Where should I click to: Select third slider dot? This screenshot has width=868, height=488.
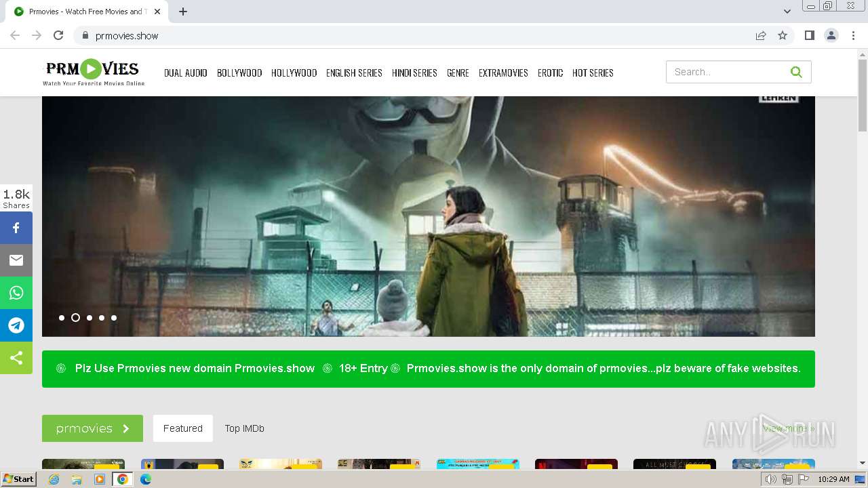[x=89, y=317]
